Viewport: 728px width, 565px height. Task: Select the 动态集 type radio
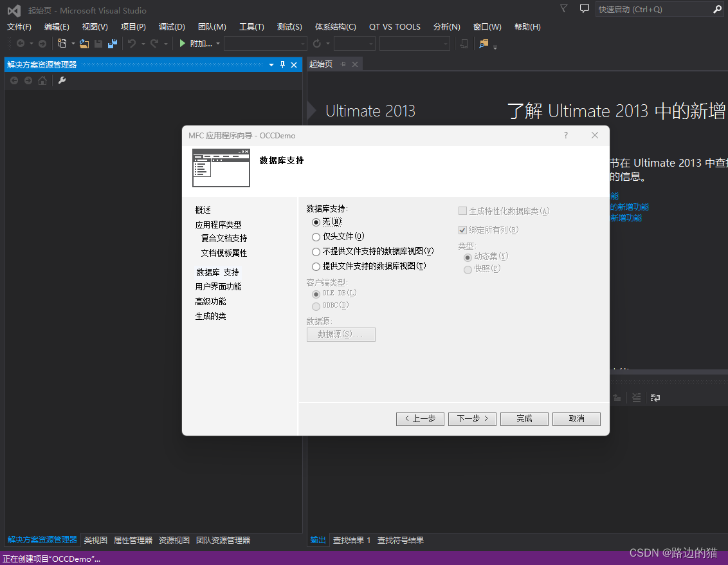coord(486,257)
